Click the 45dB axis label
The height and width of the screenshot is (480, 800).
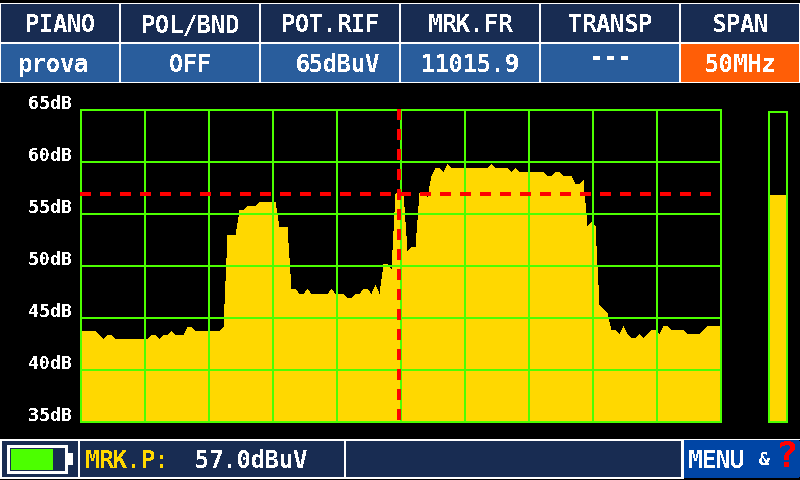point(50,311)
